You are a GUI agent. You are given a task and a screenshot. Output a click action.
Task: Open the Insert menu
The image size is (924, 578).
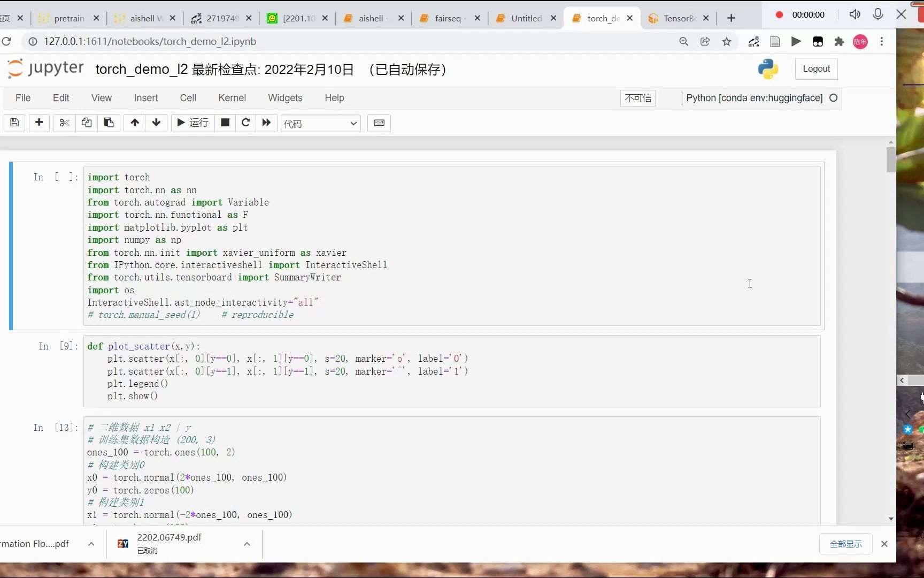pyautogui.click(x=146, y=98)
